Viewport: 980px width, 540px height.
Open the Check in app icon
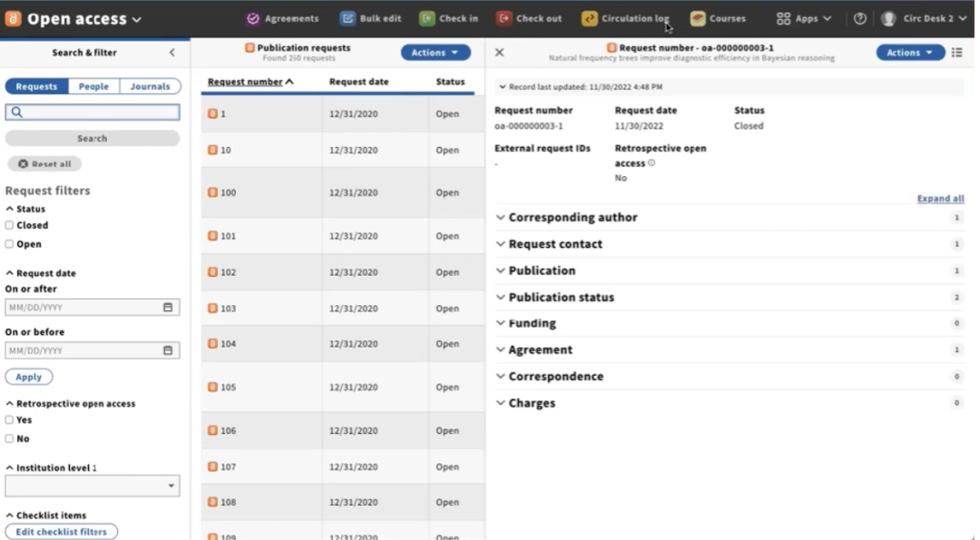pyautogui.click(x=426, y=18)
